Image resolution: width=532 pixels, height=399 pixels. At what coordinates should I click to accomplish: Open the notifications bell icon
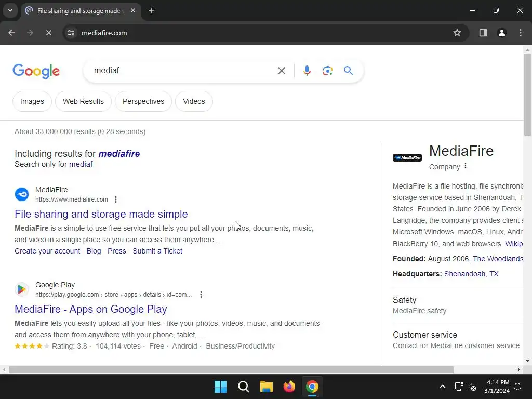pyautogui.click(x=518, y=387)
